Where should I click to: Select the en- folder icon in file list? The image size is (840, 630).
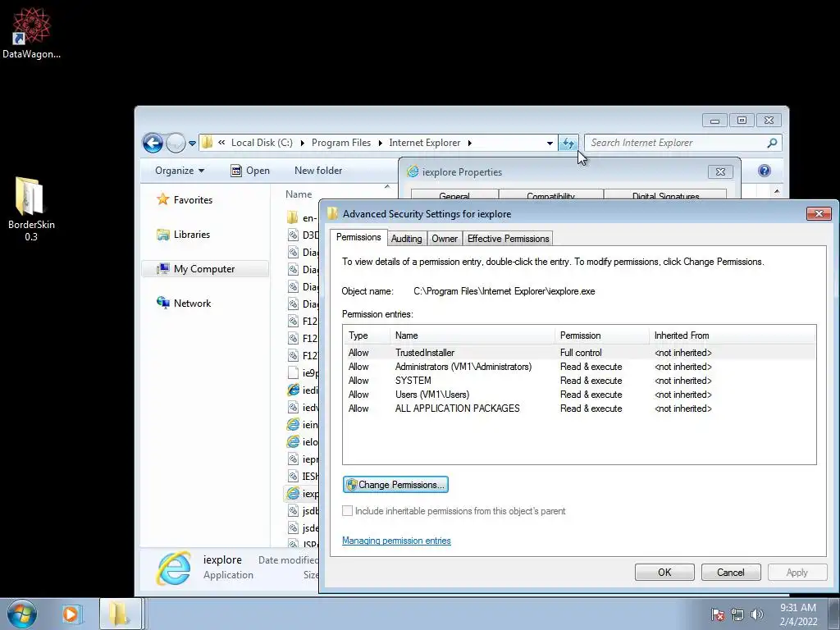[293, 217]
